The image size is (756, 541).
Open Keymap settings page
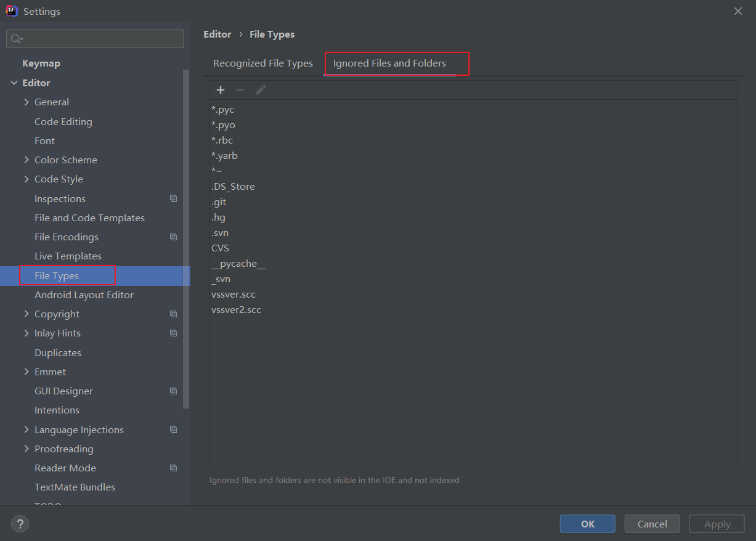(x=41, y=63)
